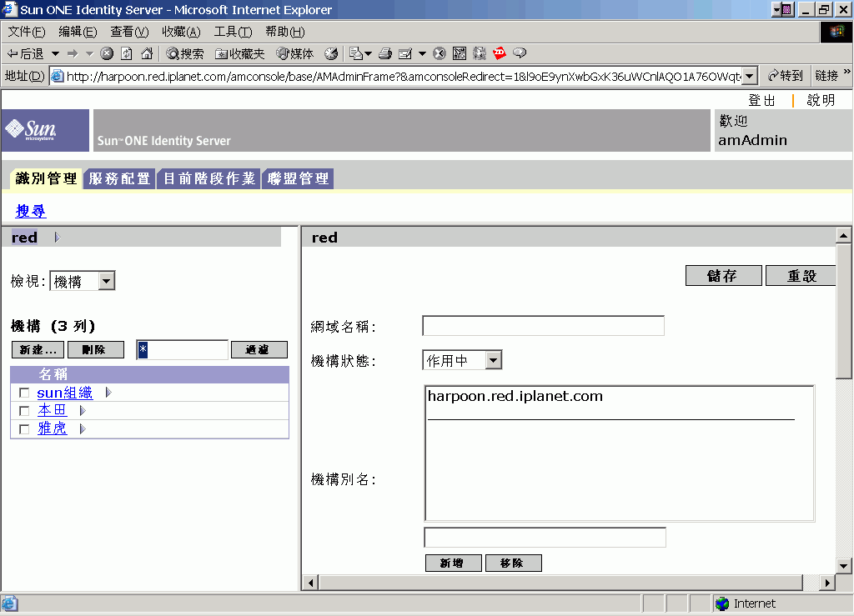Switch to the 識別管理 tab
This screenshot has width=854, height=616.
pos(47,178)
